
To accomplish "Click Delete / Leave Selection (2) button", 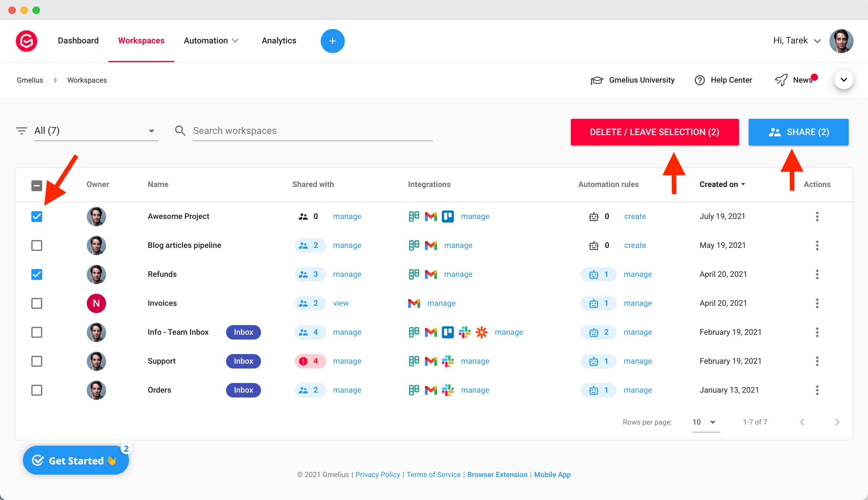I will point(655,132).
